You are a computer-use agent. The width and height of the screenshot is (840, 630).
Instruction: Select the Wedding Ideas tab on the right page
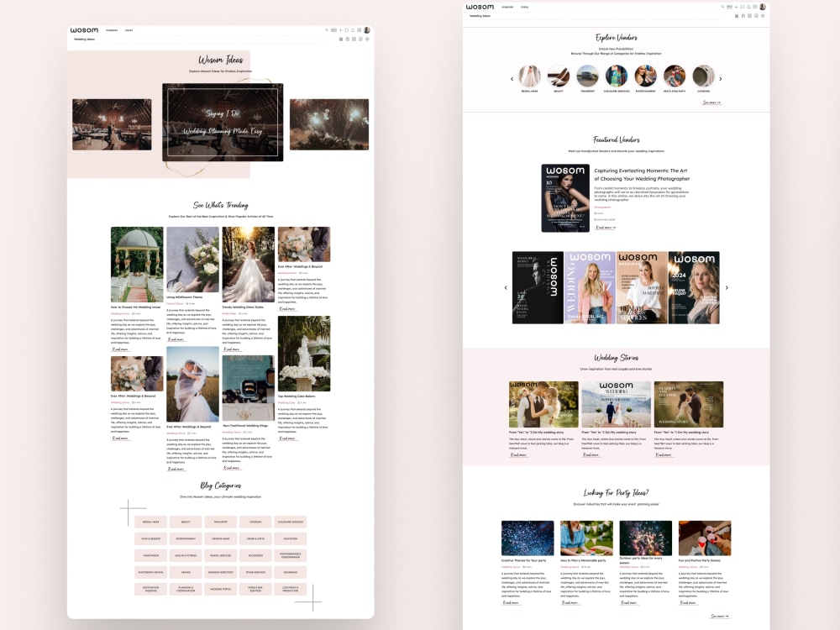click(x=480, y=16)
